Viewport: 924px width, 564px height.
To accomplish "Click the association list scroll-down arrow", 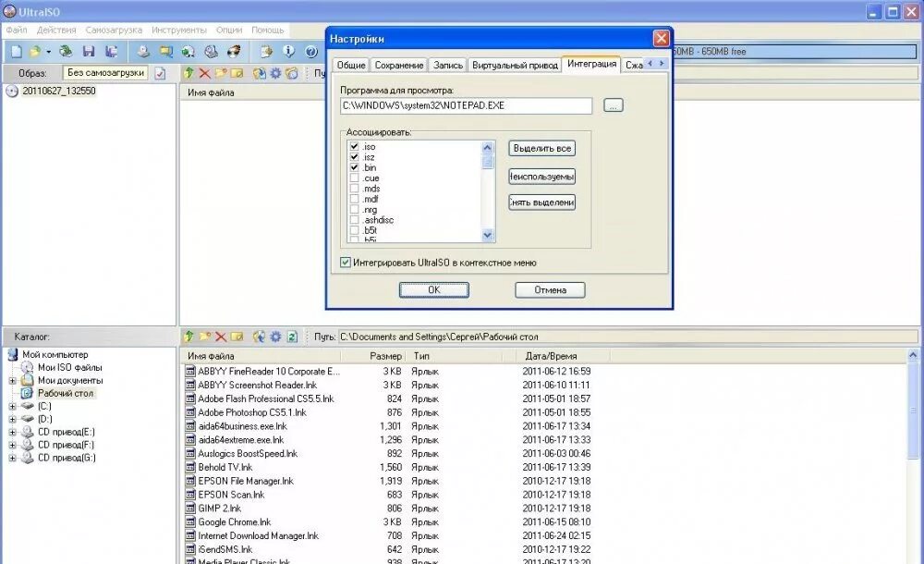I will click(487, 235).
